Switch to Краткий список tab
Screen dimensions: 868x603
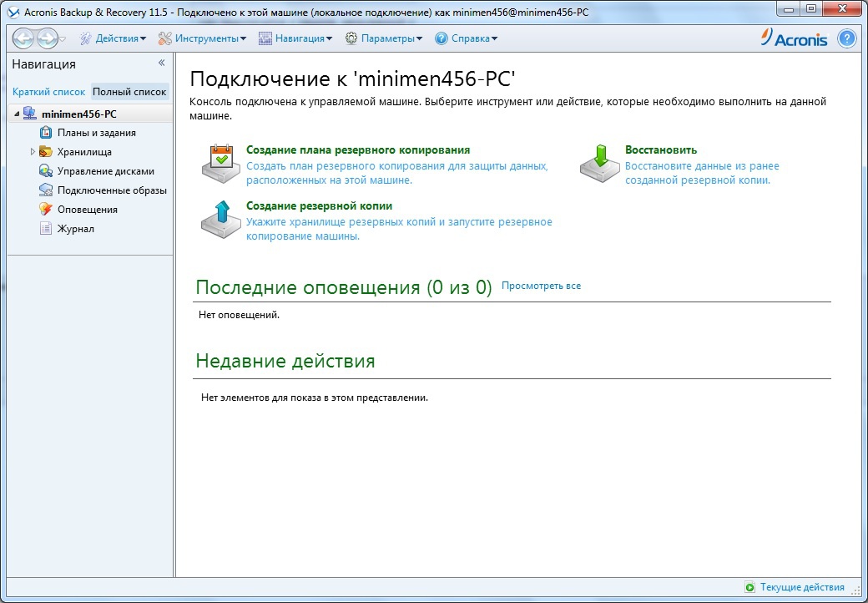(48, 92)
